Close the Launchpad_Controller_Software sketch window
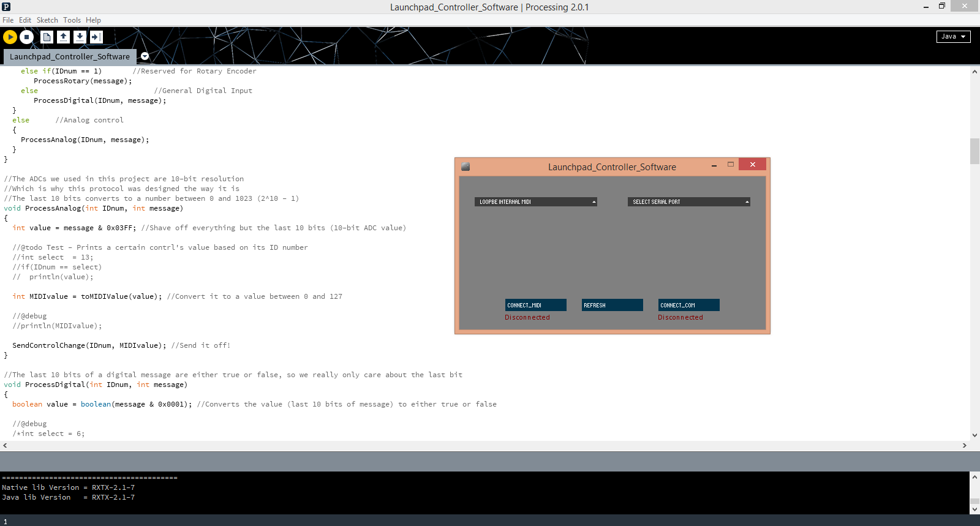 tap(753, 164)
